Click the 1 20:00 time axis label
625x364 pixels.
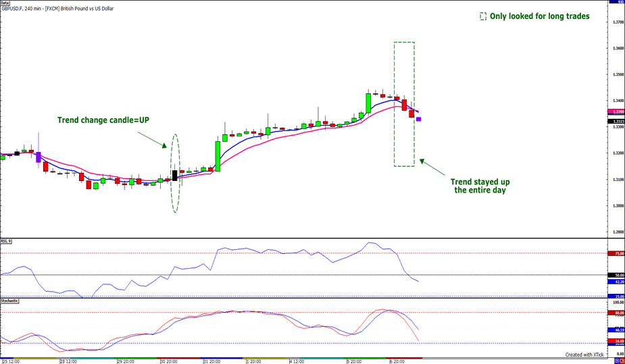pyautogui.click(x=253, y=361)
